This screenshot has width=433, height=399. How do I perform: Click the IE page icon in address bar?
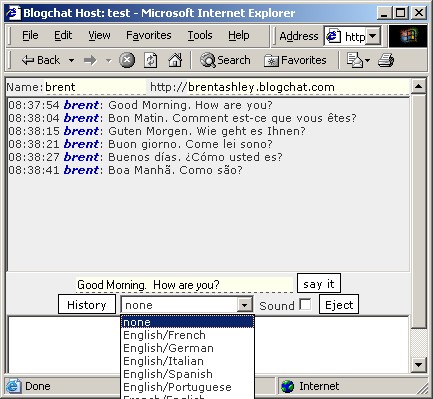pyautogui.click(x=333, y=36)
